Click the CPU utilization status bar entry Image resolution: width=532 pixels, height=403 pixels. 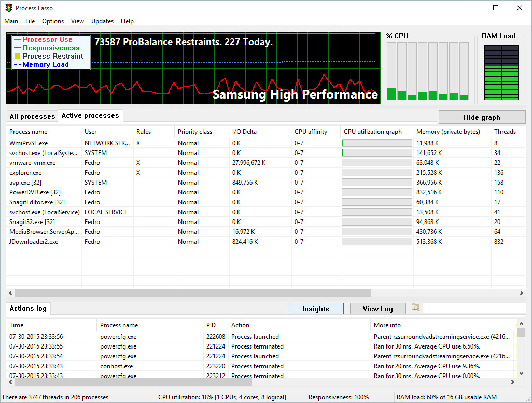tap(222, 397)
